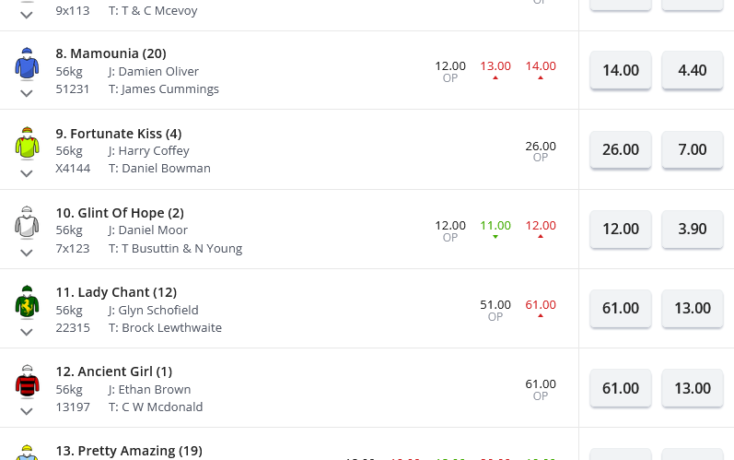Viewport: 734px width, 460px height.
Task: Click Lady Chant green jockey silk
Action: 27,302
